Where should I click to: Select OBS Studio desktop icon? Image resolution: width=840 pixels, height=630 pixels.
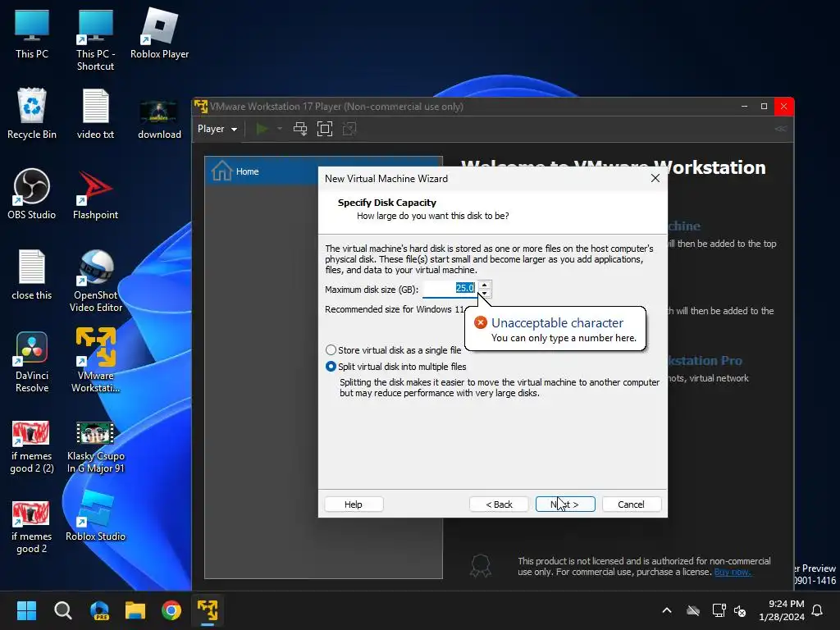pos(32,194)
